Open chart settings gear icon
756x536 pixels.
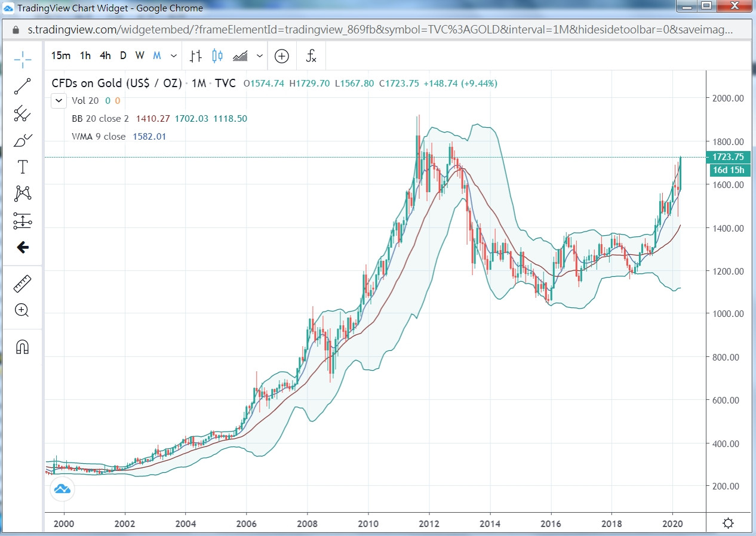[x=729, y=523]
